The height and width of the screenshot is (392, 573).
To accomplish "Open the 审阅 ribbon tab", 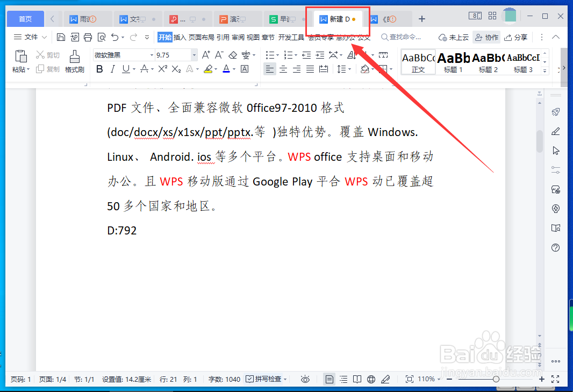I will click(238, 37).
